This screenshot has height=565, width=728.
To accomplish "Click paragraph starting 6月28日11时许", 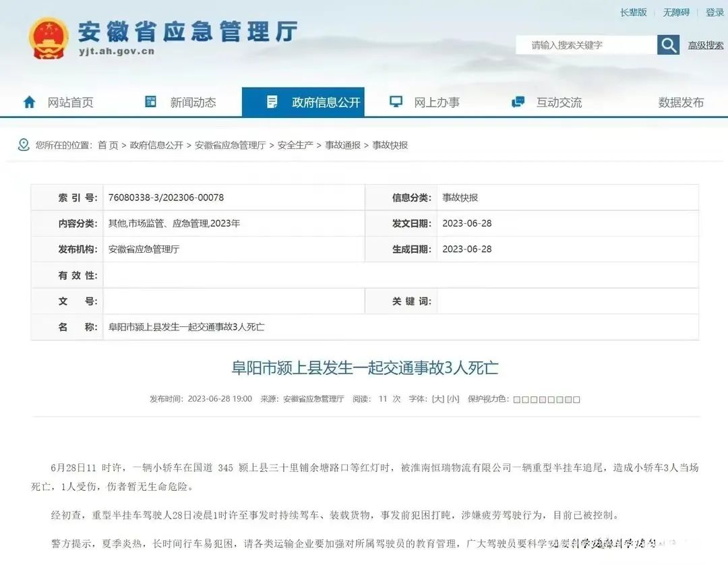I will (x=365, y=477).
